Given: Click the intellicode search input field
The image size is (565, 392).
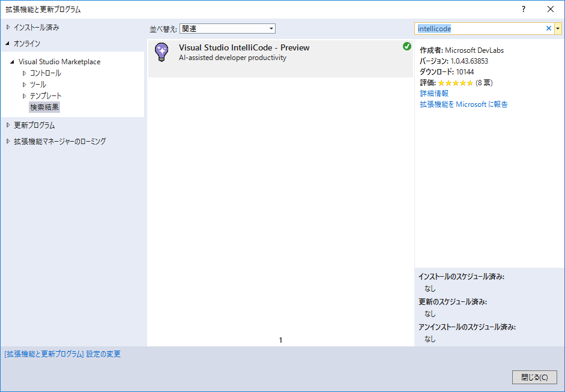Looking at the screenshot, I should (479, 28).
